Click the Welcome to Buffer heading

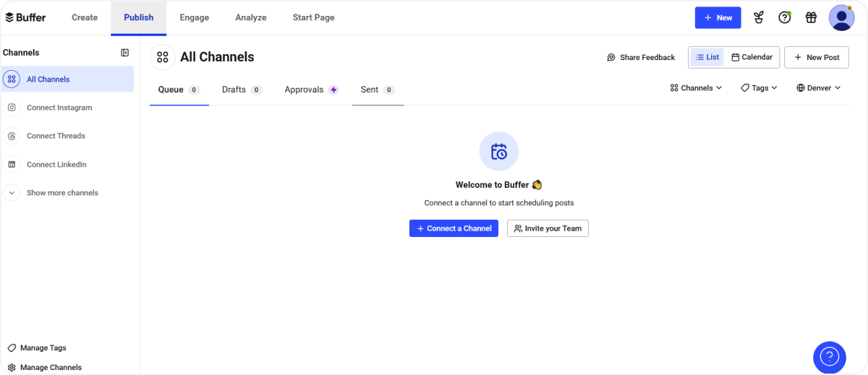498,185
